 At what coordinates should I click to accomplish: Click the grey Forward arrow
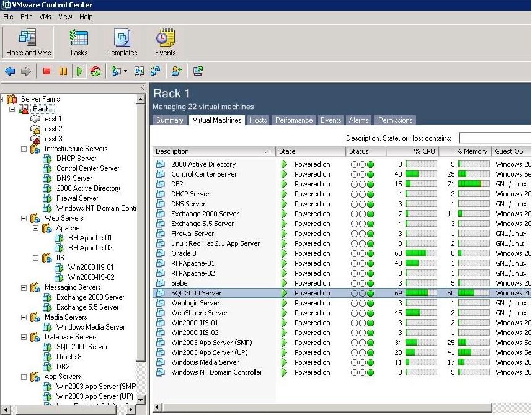pyautogui.click(x=26, y=71)
